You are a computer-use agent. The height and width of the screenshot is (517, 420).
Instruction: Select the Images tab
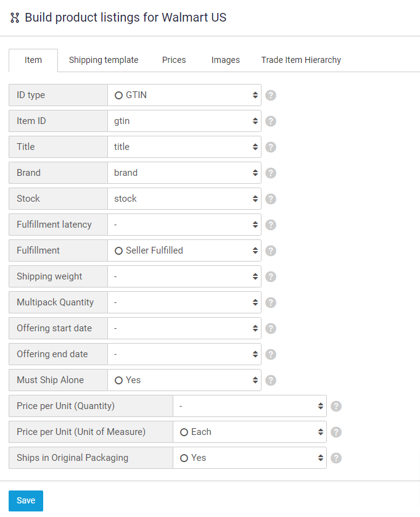226,60
